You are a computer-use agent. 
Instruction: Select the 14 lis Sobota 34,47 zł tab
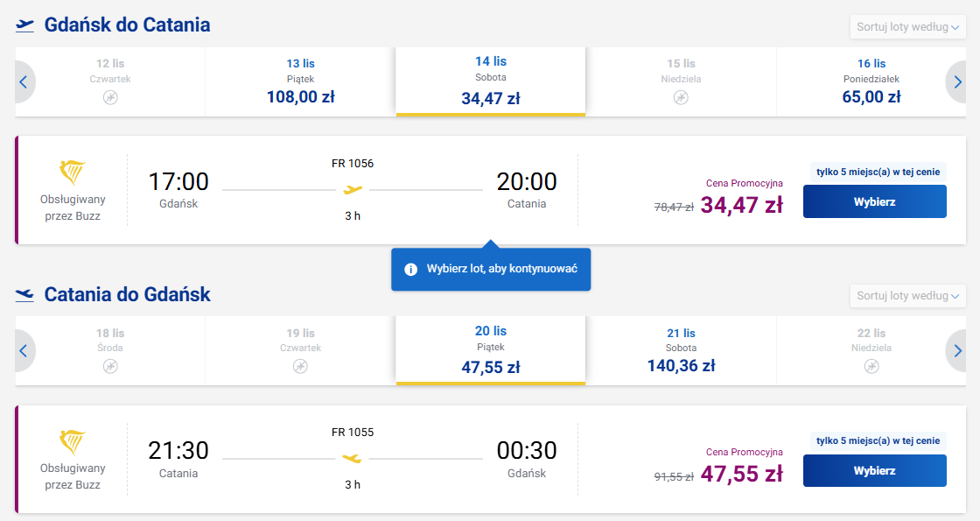coord(491,82)
